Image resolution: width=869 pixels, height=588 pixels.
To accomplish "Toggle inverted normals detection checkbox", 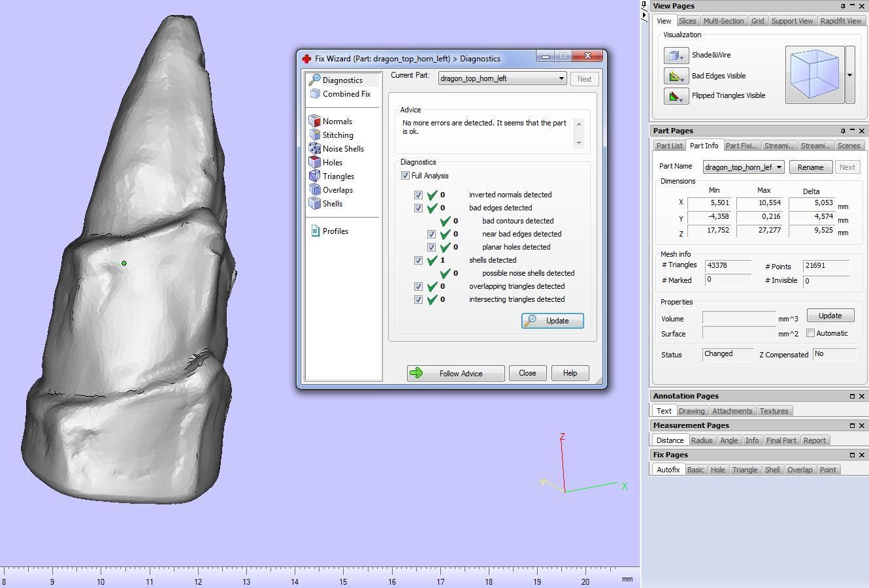I will tap(419, 195).
